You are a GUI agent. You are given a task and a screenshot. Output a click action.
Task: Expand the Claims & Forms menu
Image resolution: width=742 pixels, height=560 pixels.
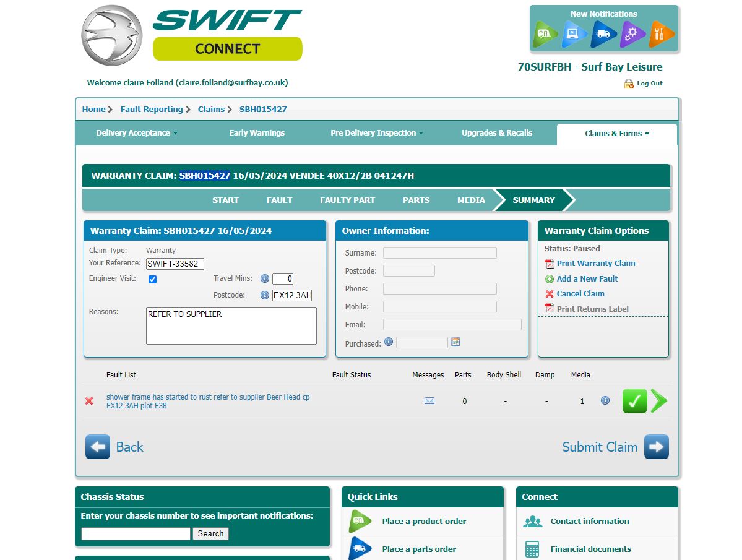click(617, 134)
